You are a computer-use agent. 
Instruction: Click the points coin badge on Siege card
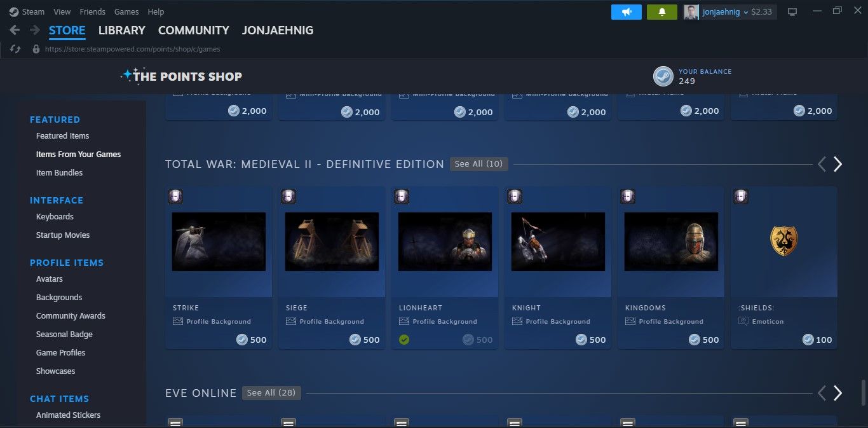tap(354, 339)
